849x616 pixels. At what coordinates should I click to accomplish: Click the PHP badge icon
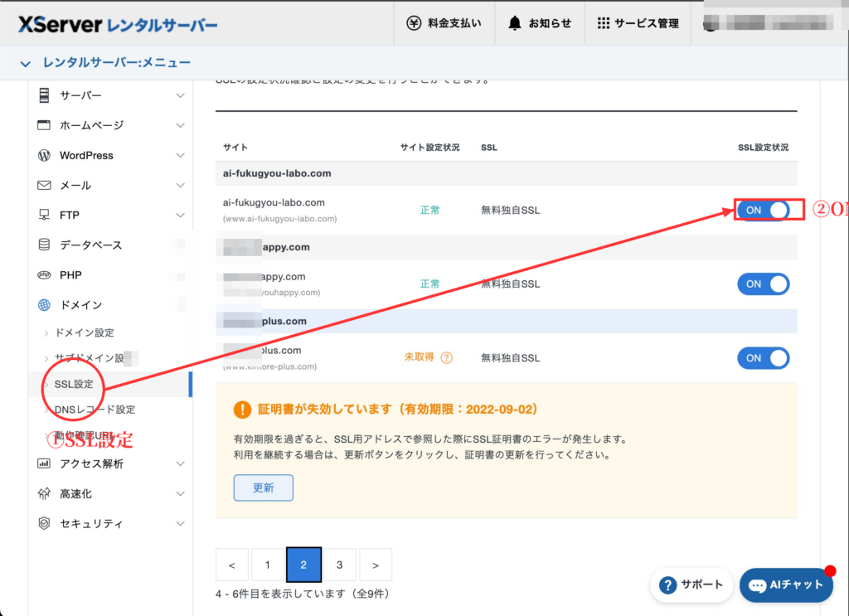(x=44, y=275)
